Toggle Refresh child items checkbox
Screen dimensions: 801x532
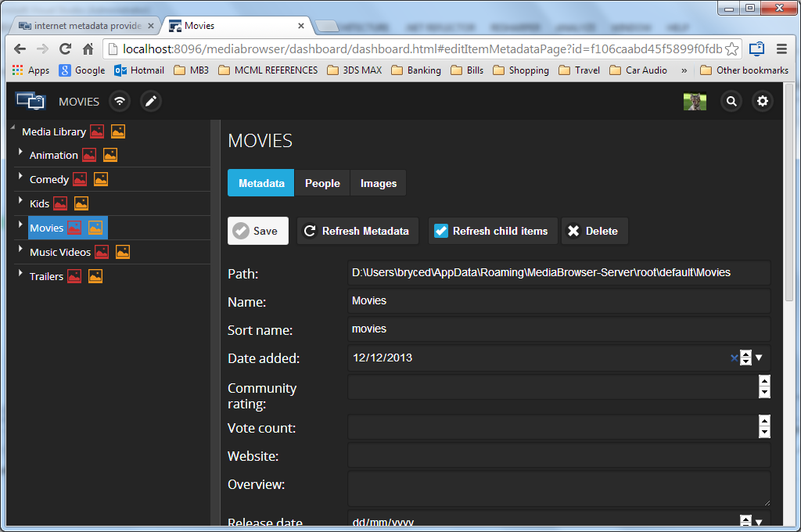point(441,231)
